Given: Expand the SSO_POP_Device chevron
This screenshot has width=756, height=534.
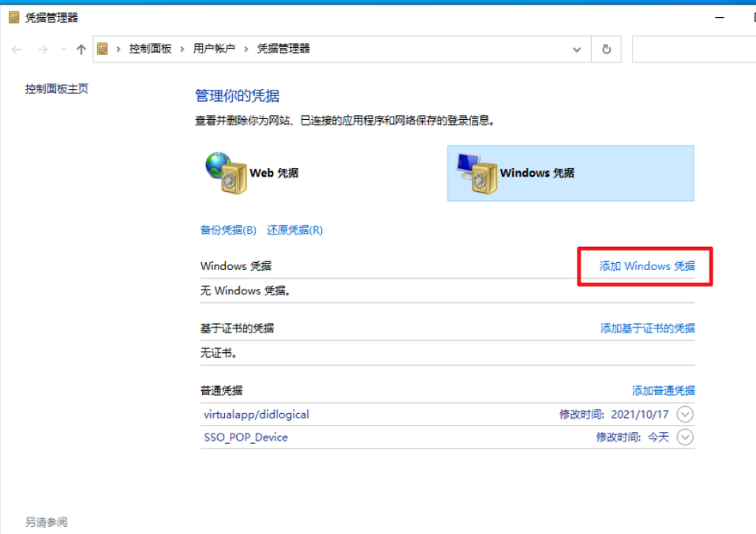Looking at the screenshot, I should (685, 437).
